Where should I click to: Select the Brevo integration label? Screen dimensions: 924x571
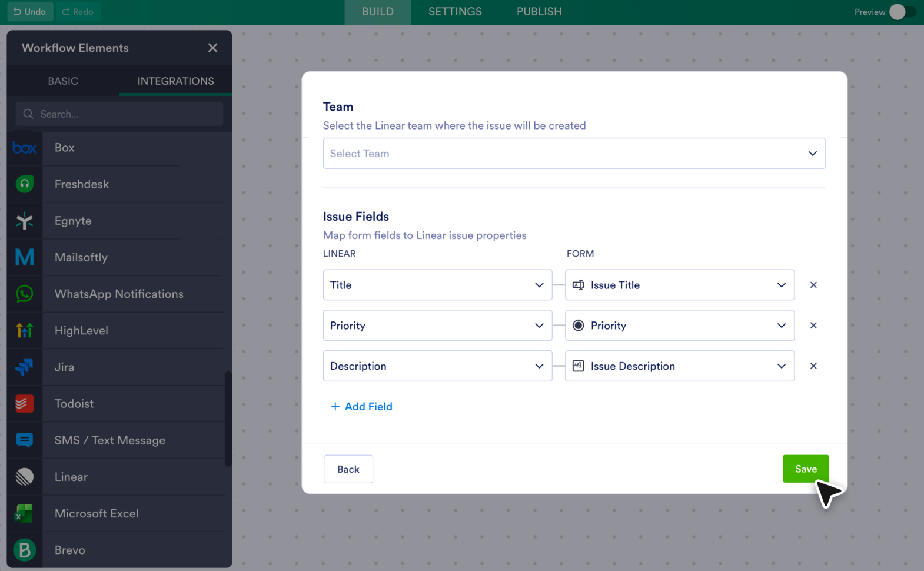point(70,550)
